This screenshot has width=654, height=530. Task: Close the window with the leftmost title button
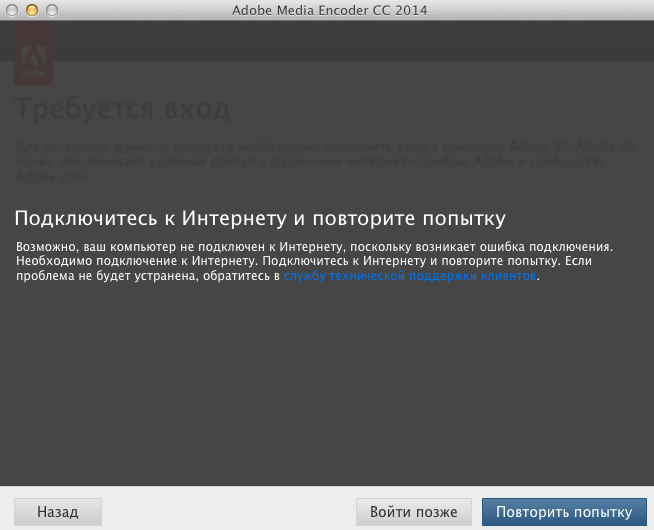pos(12,10)
